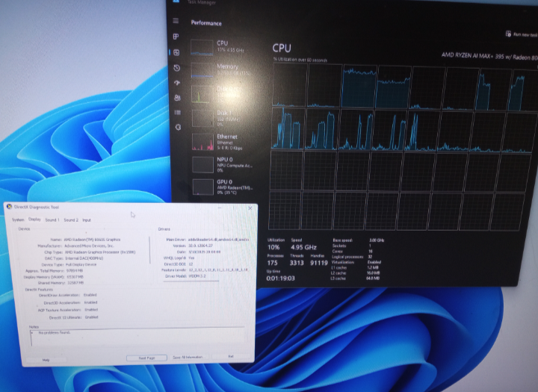Click the Threads count 3313

pos(297,263)
